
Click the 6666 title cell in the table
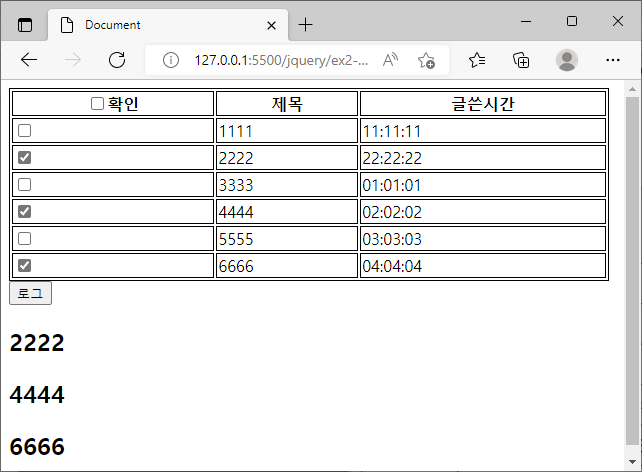287,266
